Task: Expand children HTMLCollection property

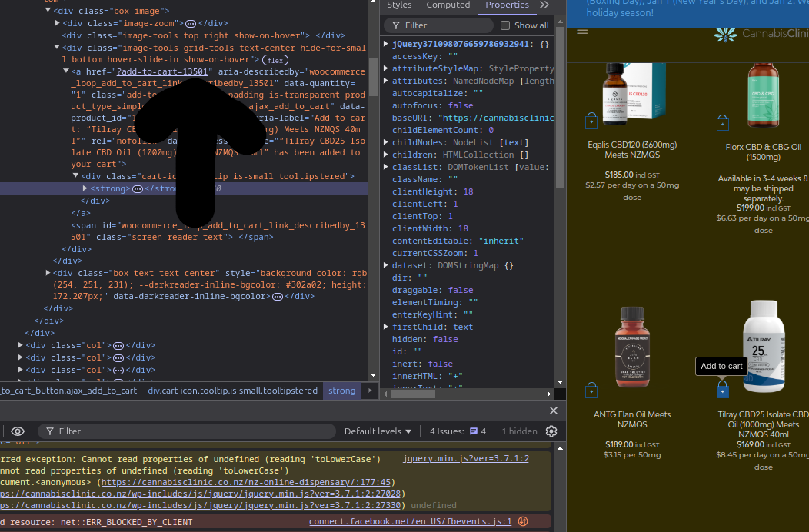Action: pyautogui.click(x=385, y=155)
